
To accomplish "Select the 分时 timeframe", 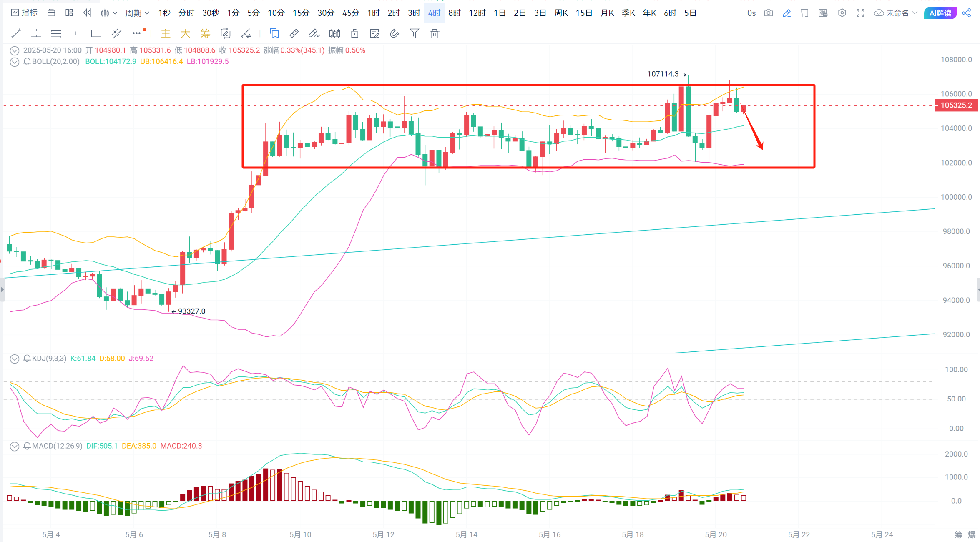I will tap(186, 13).
